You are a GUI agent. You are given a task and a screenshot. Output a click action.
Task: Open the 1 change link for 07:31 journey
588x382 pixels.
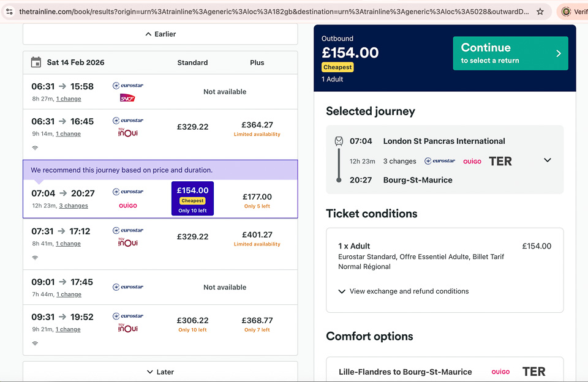(68, 244)
